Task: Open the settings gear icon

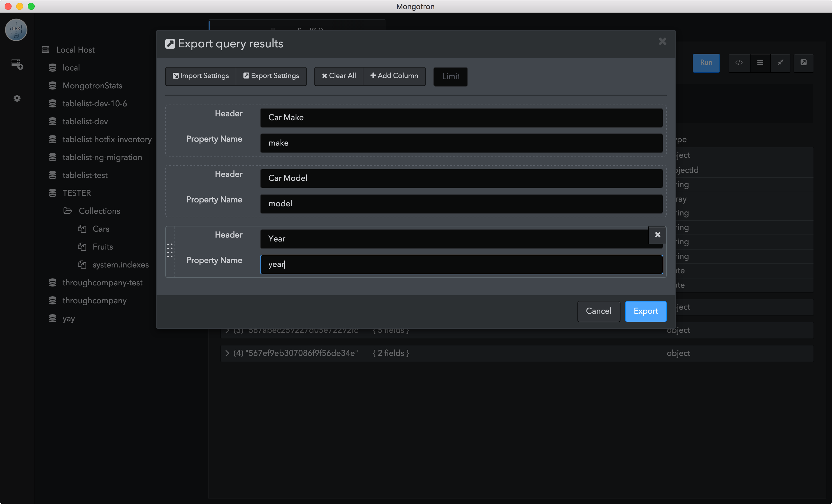Action: [17, 98]
